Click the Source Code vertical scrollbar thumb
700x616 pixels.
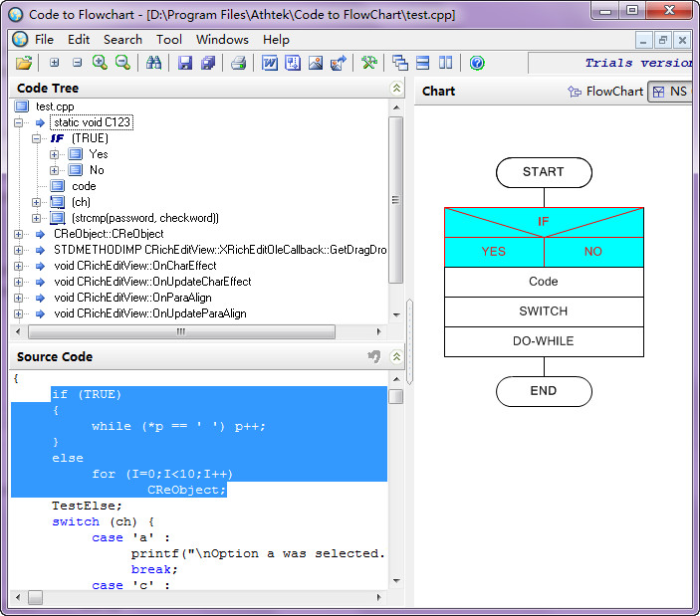395,396
